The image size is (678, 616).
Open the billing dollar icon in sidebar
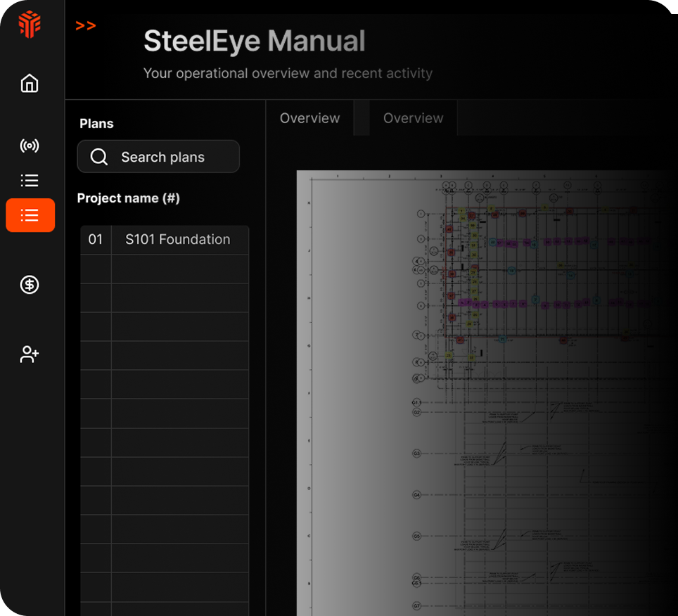pyautogui.click(x=29, y=285)
